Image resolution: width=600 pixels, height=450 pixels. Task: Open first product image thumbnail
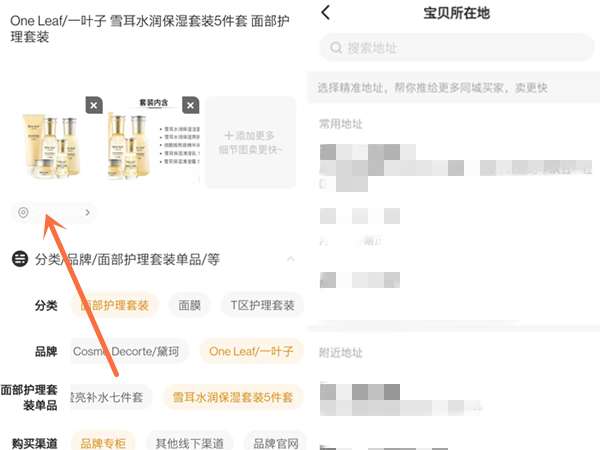point(52,145)
